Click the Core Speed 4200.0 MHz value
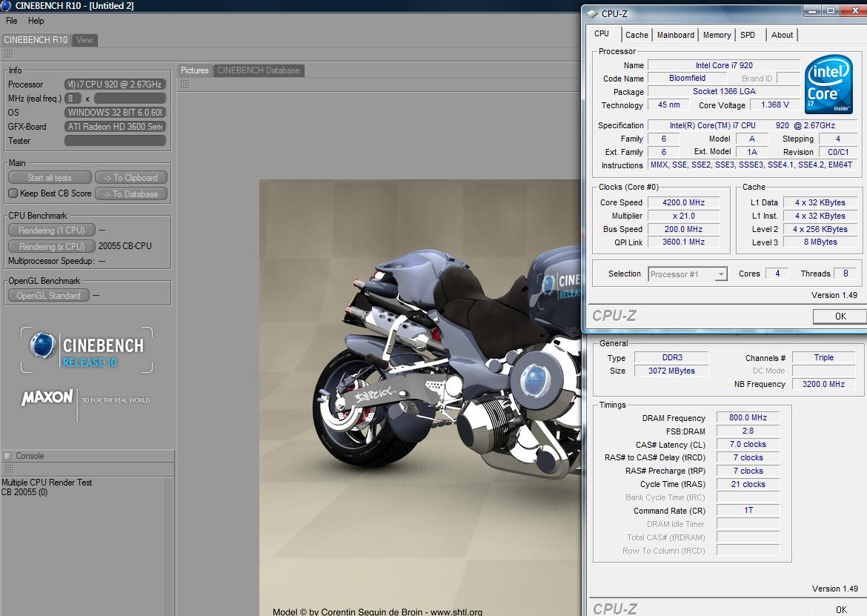The height and width of the screenshot is (616, 867). pyautogui.click(x=683, y=202)
